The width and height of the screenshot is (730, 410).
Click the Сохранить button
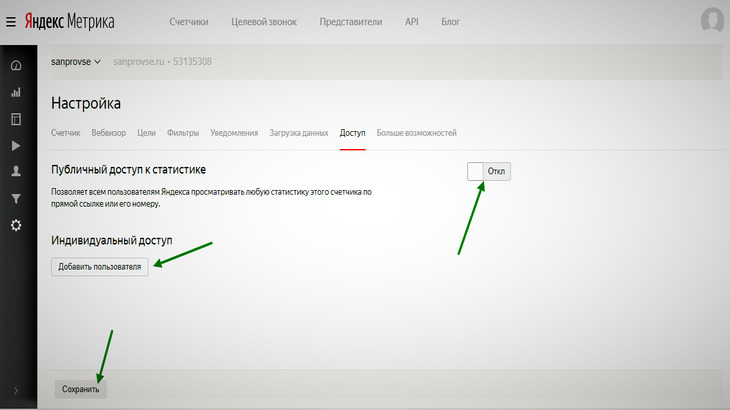(81, 389)
